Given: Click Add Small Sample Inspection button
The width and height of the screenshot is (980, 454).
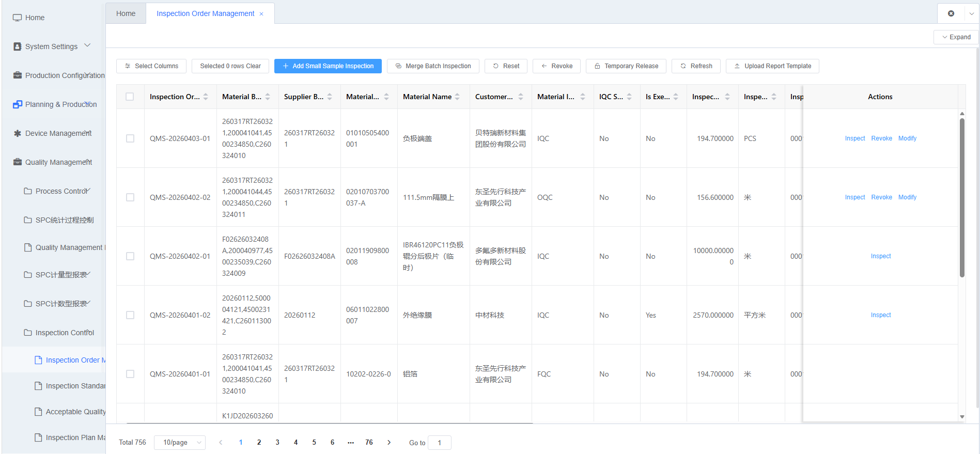Looking at the screenshot, I should pos(328,66).
